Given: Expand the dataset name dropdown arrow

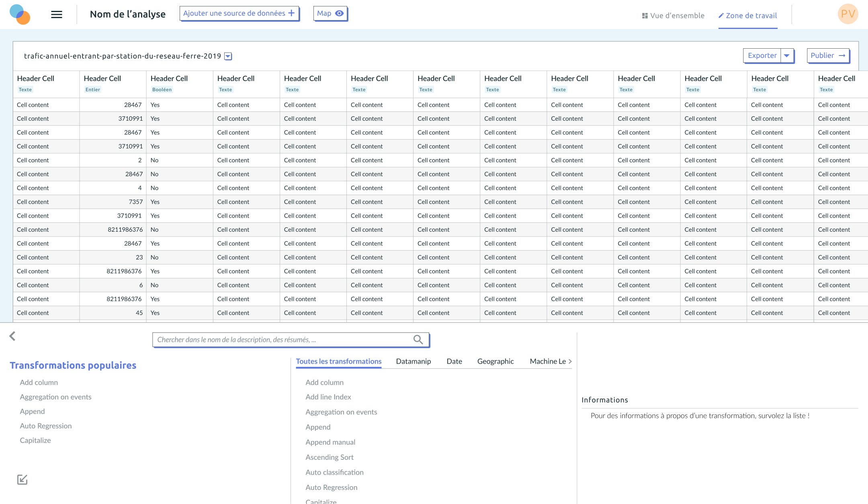Looking at the screenshot, I should [228, 56].
